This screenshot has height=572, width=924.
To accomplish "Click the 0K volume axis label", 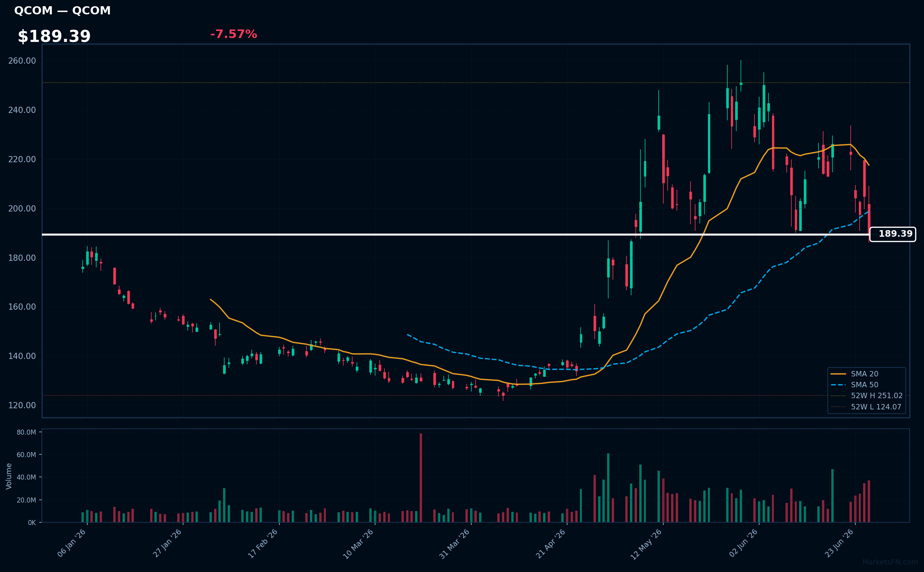I will tap(32, 523).
